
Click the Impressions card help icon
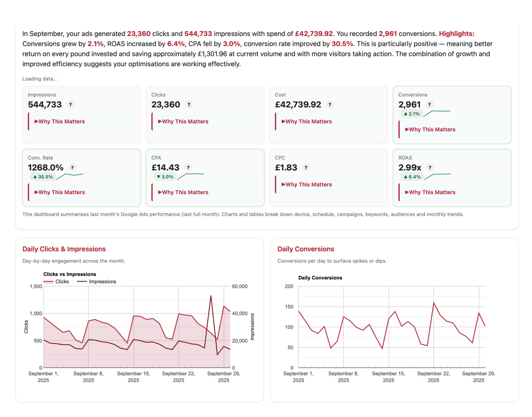tap(70, 104)
